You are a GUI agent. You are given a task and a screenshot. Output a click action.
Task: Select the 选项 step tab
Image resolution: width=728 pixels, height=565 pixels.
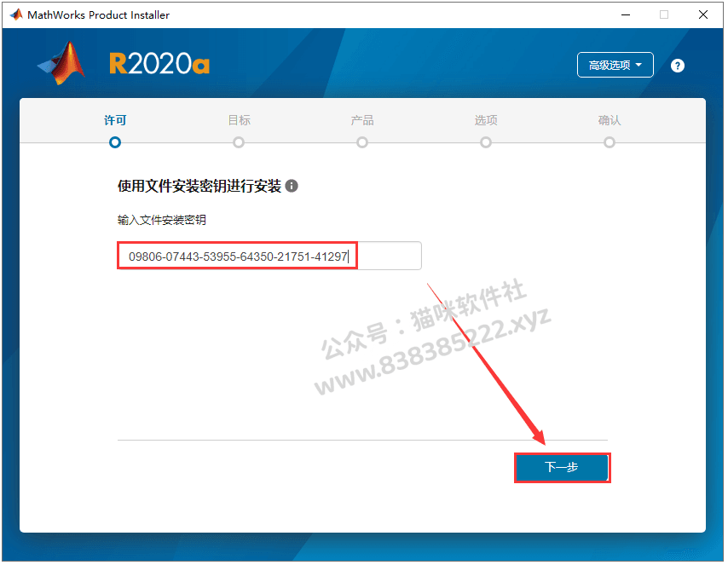click(x=486, y=120)
